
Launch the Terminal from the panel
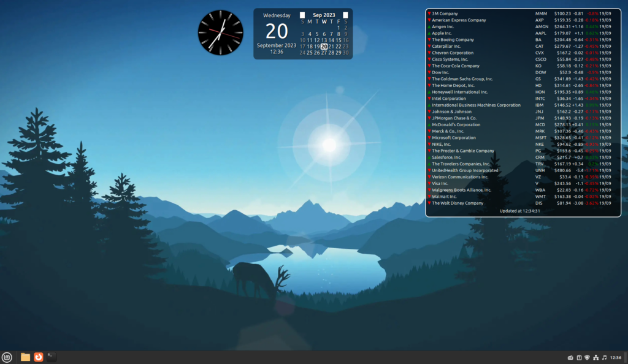(52, 357)
